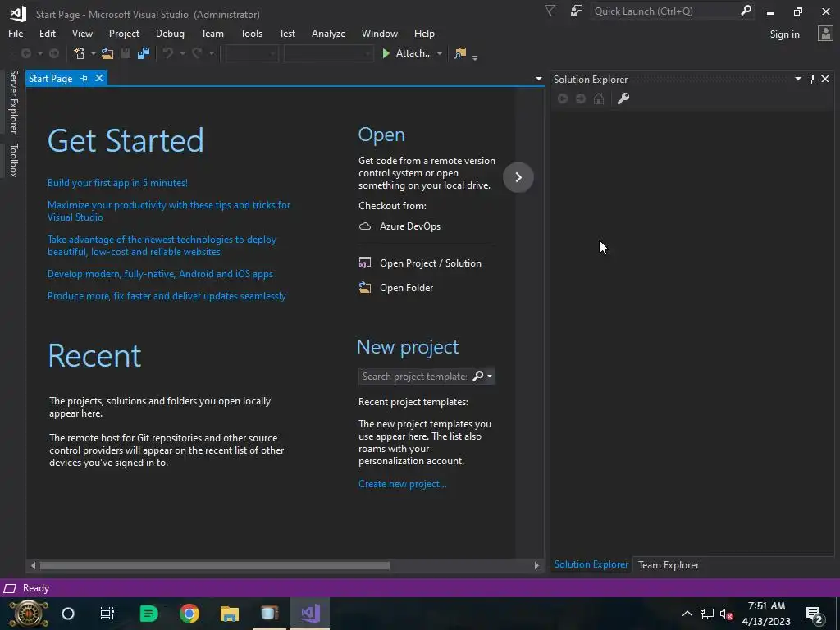Viewport: 840px width, 630px height.
Task: Click the Solution Explorer Forward icon
Action: point(581,98)
